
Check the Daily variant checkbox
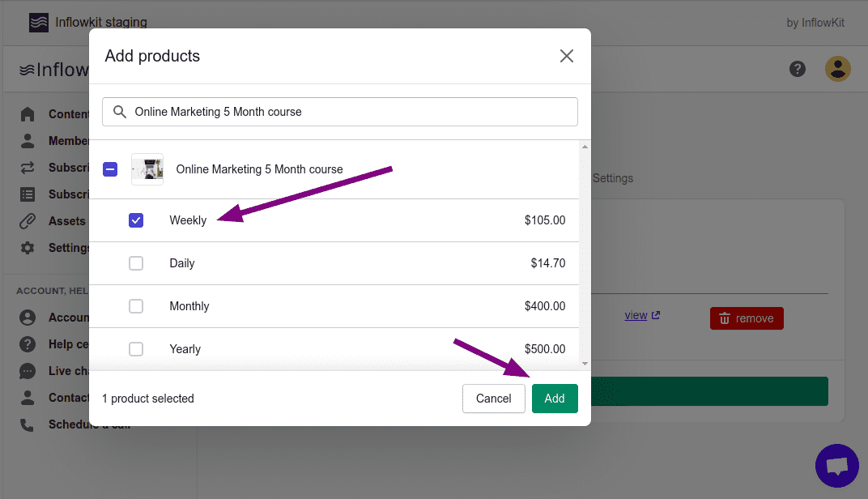pos(136,263)
